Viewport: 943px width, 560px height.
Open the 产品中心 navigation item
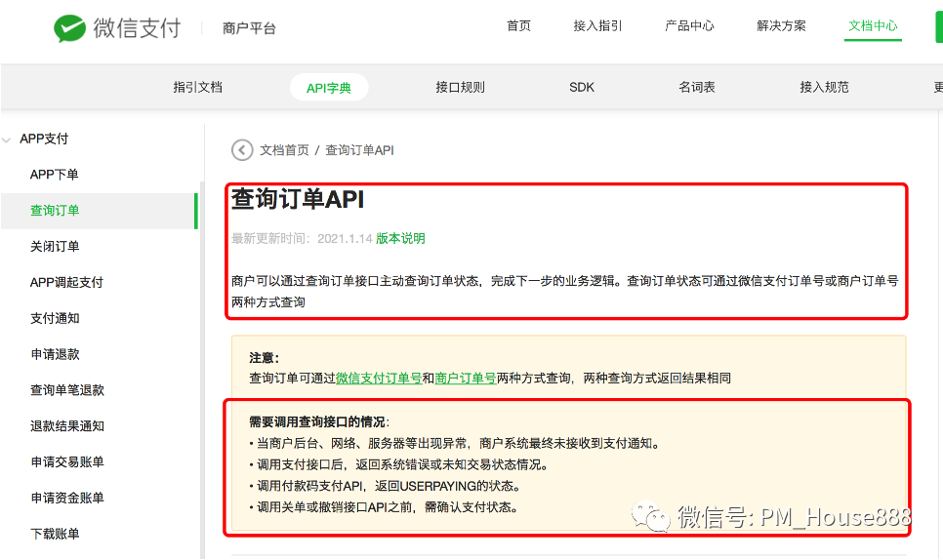coord(689,25)
